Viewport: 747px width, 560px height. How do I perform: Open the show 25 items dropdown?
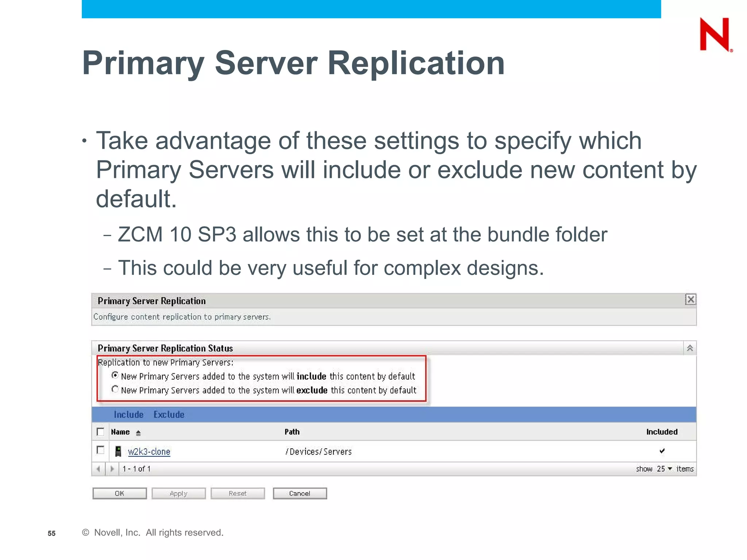point(664,469)
